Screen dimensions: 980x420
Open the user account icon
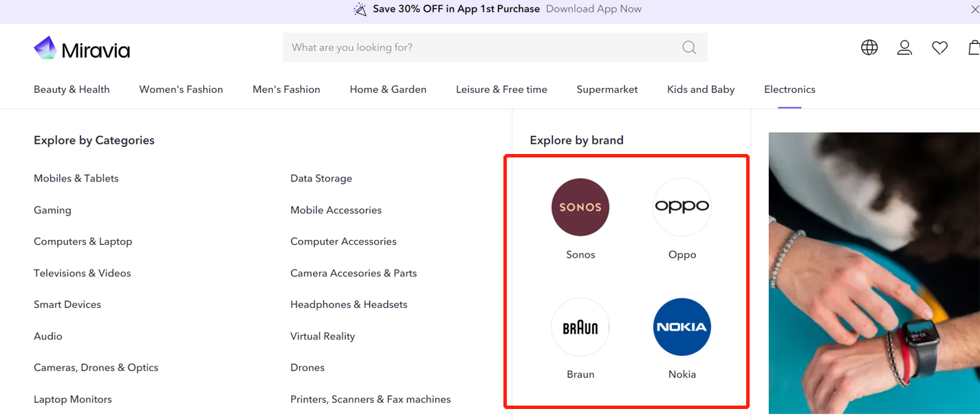click(x=904, y=47)
